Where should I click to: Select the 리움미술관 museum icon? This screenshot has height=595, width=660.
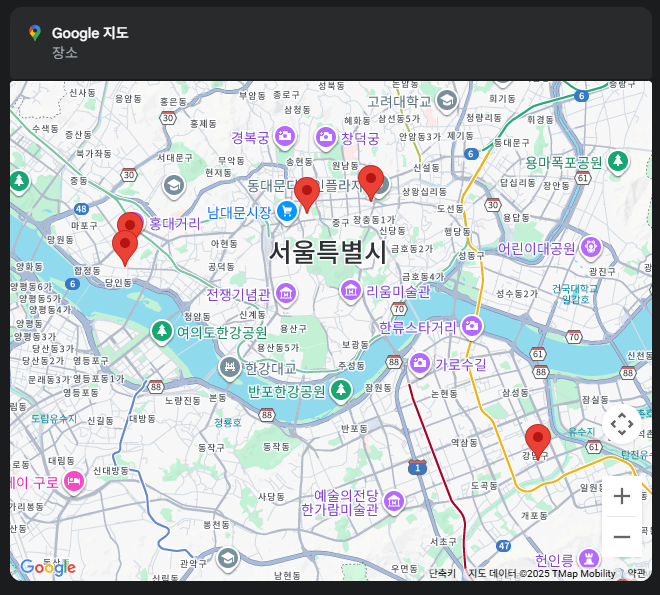click(351, 290)
